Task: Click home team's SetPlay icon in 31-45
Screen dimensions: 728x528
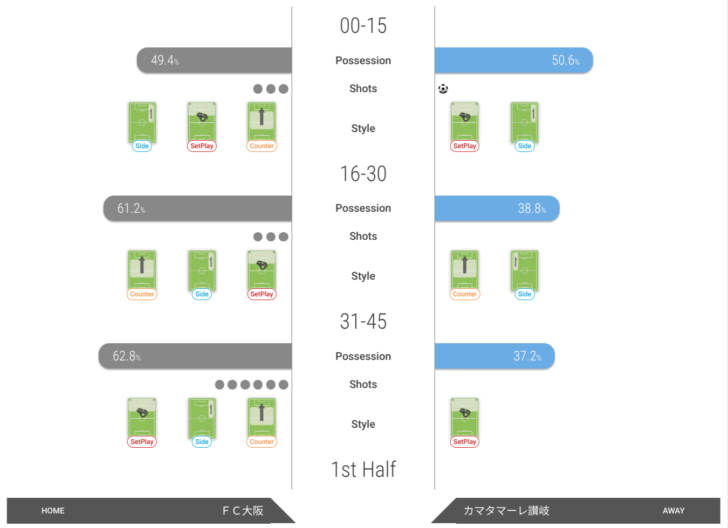Action: coord(142,420)
